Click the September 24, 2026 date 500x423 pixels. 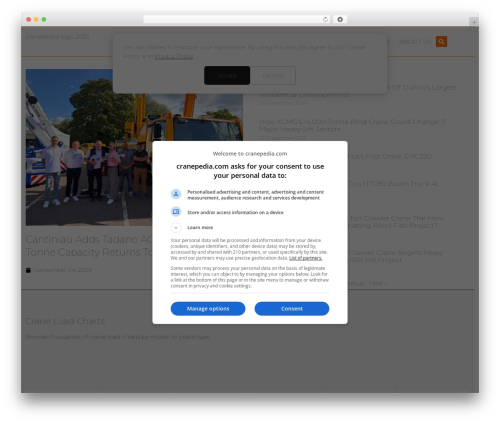pyautogui.click(x=62, y=270)
